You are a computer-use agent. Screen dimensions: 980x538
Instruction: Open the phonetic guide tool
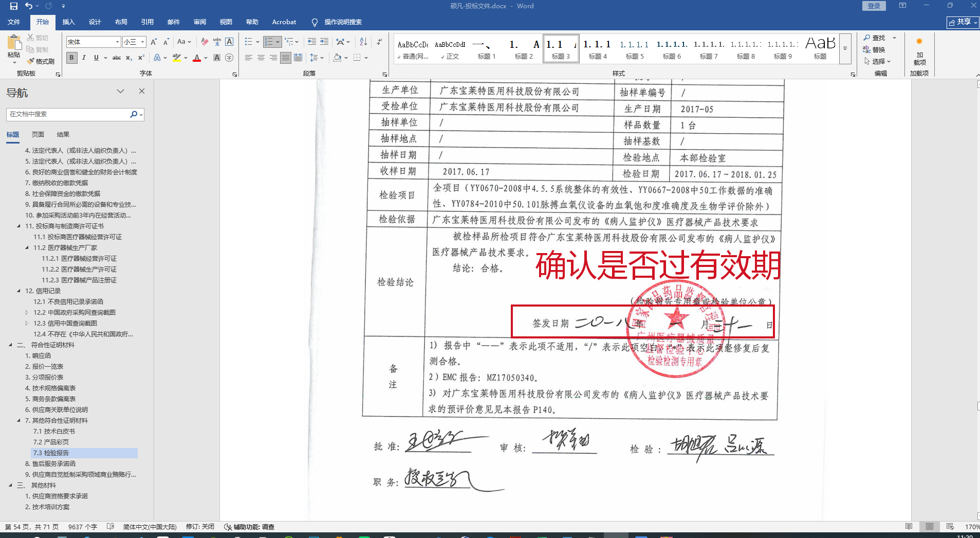coord(217,42)
